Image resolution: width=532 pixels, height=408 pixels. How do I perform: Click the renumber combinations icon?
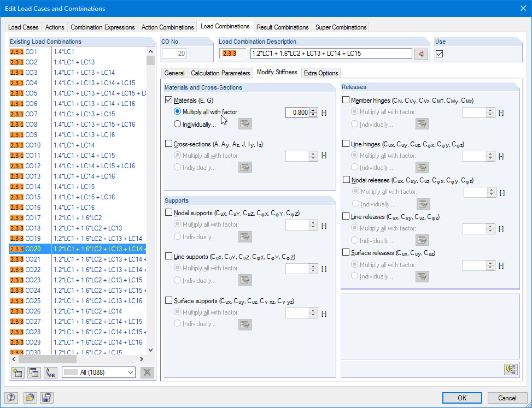(x=50, y=372)
